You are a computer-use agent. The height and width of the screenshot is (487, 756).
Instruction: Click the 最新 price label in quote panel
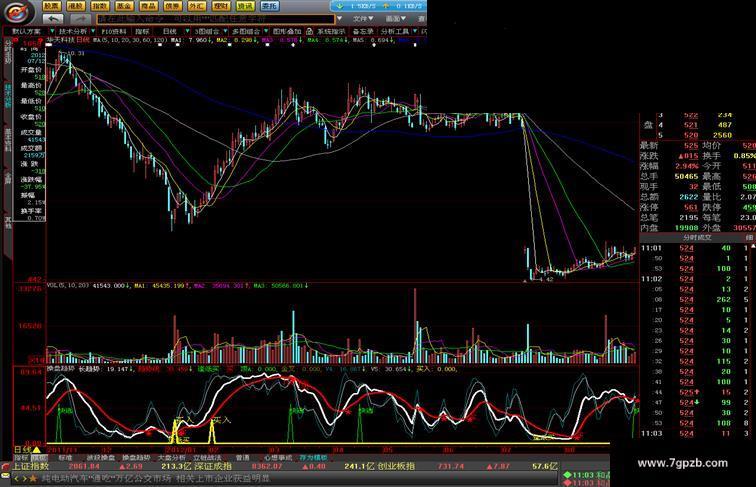pos(649,146)
